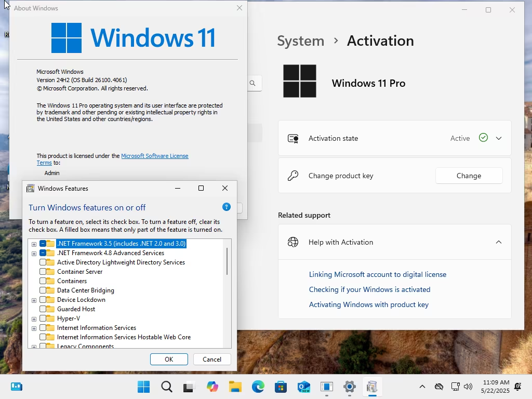Open File Explorer from taskbar
The width and height of the screenshot is (532, 399).
pyautogui.click(x=235, y=387)
